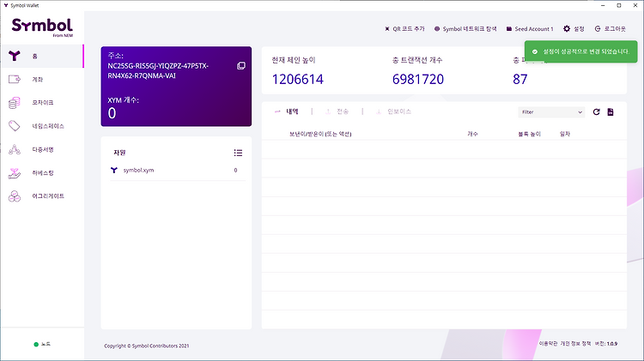Select the symbol.xym mosaic row

(x=177, y=171)
